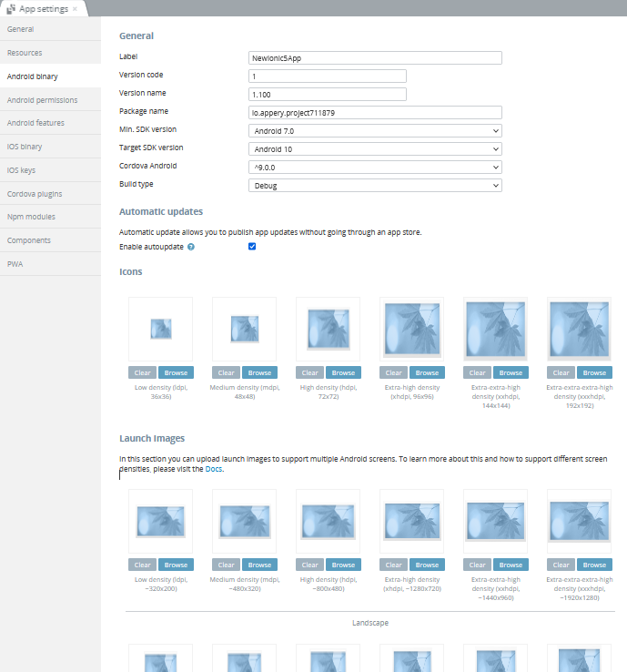This screenshot has width=627, height=672.
Task: Clear the xxhdpi 144x144 icon
Action: (478, 372)
